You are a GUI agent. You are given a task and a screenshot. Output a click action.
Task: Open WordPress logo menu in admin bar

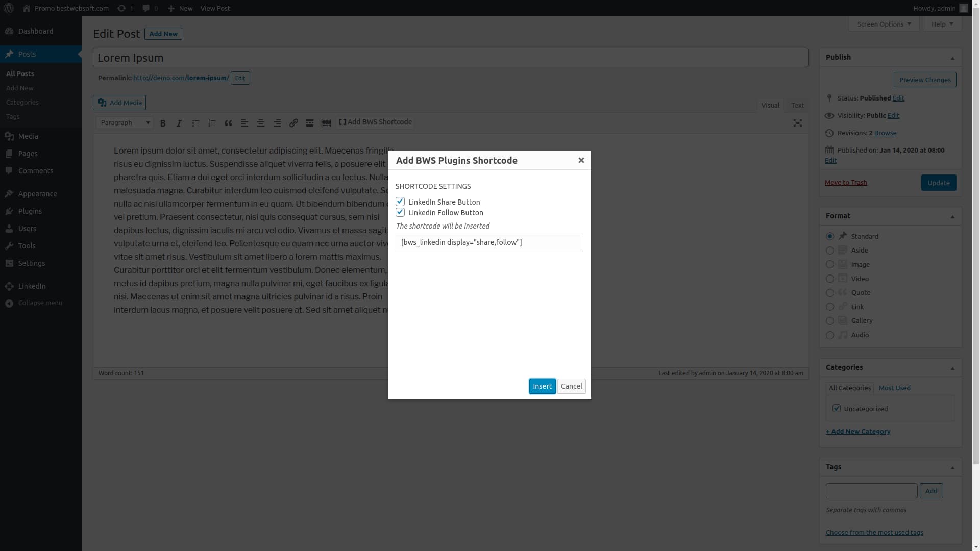coord(9,8)
